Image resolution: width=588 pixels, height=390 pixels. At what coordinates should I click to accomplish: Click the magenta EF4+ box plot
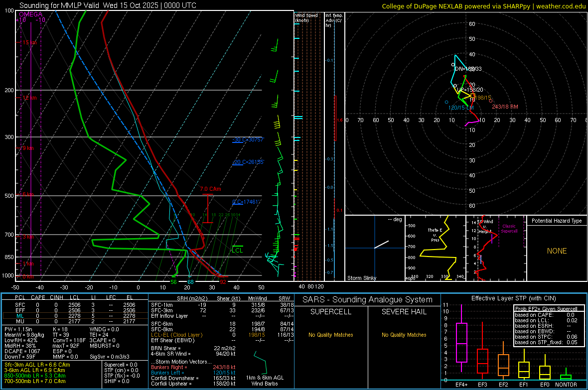(x=461, y=338)
